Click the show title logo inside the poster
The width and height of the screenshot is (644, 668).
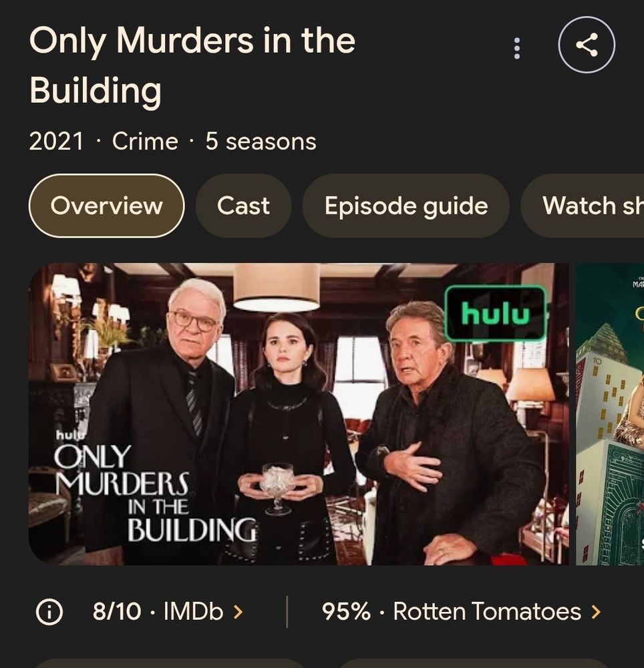156,493
